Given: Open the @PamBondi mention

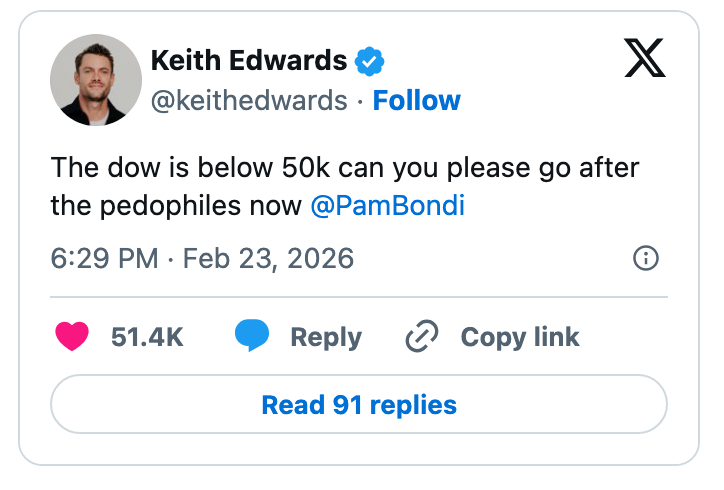Looking at the screenshot, I should click(x=387, y=206).
